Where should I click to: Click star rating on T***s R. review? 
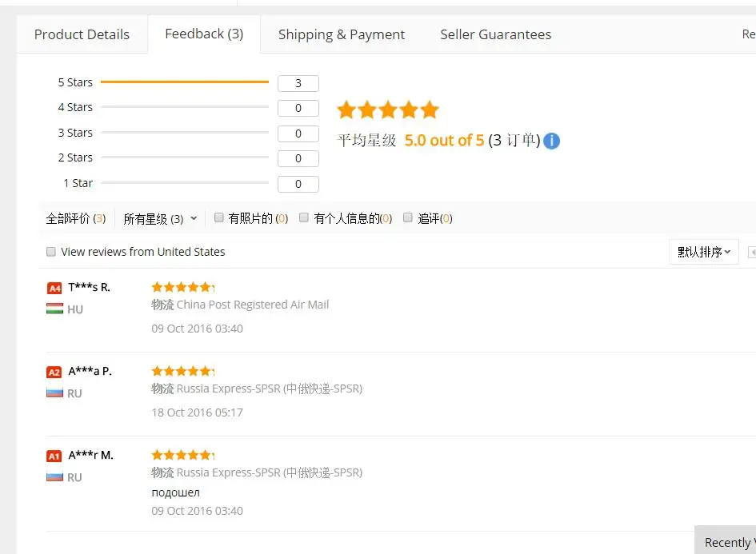click(182, 287)
